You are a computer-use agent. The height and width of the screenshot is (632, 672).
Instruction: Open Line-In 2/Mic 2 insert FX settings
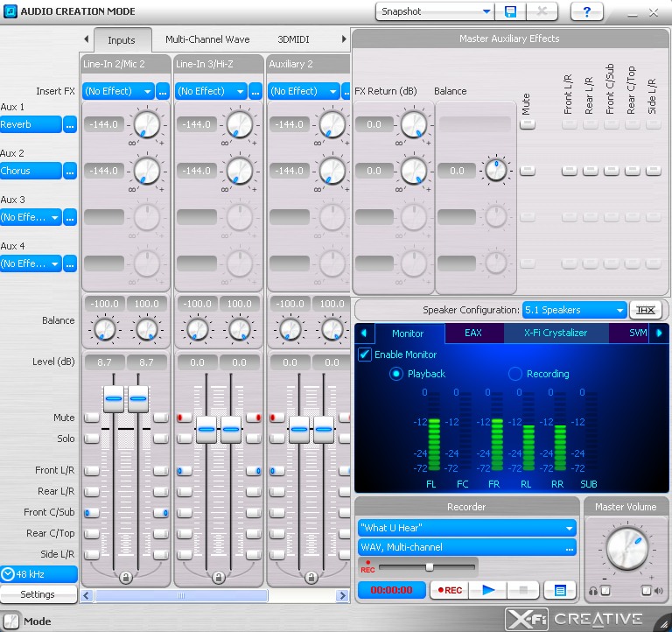pyautogui.click(x=163, y=91)
